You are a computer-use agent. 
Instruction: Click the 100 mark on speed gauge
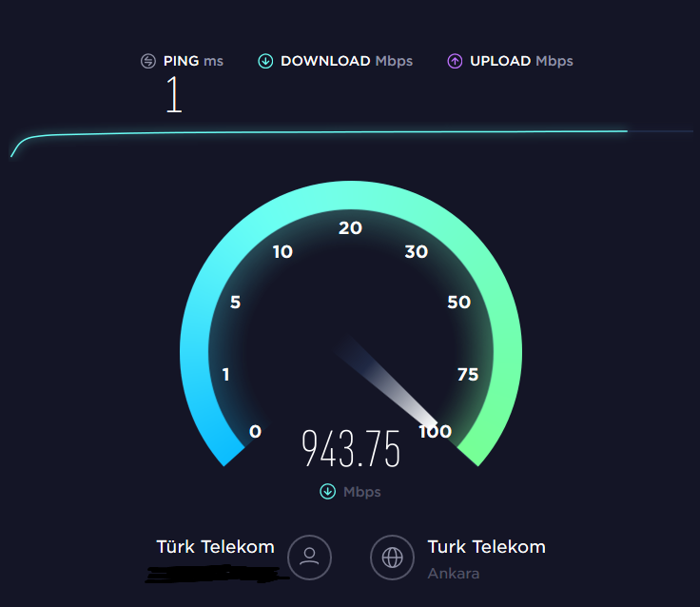[436, 432]
